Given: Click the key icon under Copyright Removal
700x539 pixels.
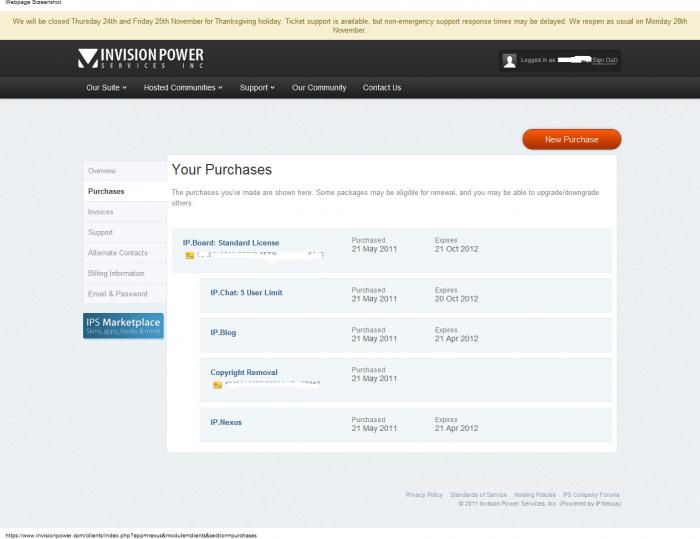Looking at the screenshot, I should click(x=217, y=385).
